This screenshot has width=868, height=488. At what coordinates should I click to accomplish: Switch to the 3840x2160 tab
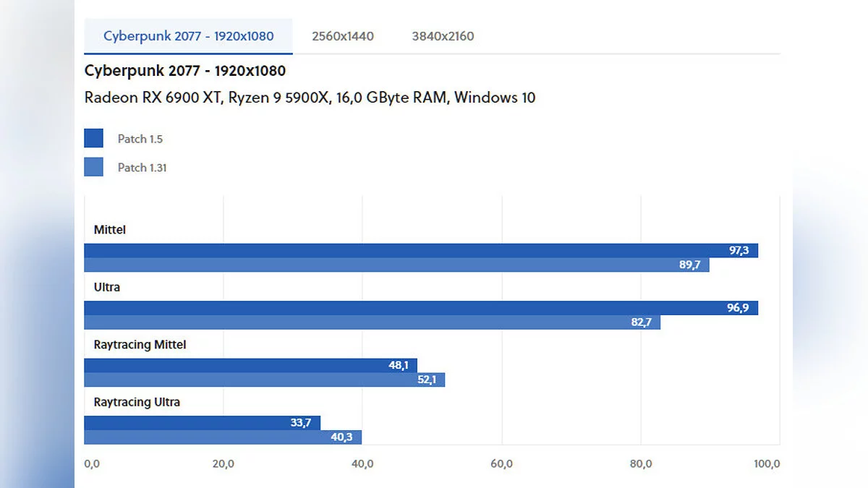[x=443, y=36]
